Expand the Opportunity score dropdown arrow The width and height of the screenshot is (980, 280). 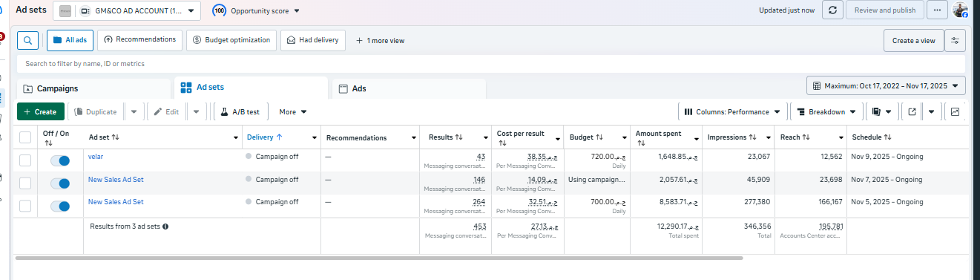coord(297,11)
